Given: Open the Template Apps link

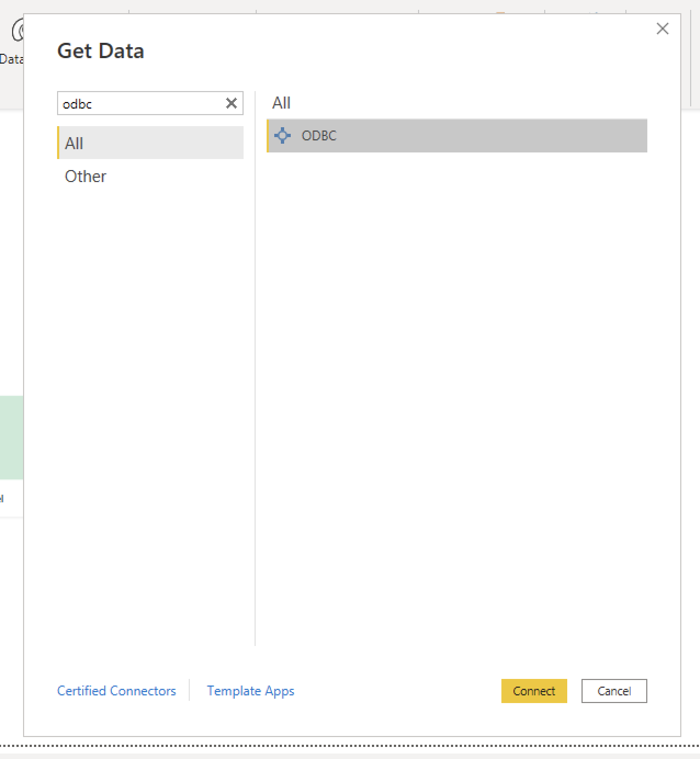Looking at the screenshot, I should [250, 690].
